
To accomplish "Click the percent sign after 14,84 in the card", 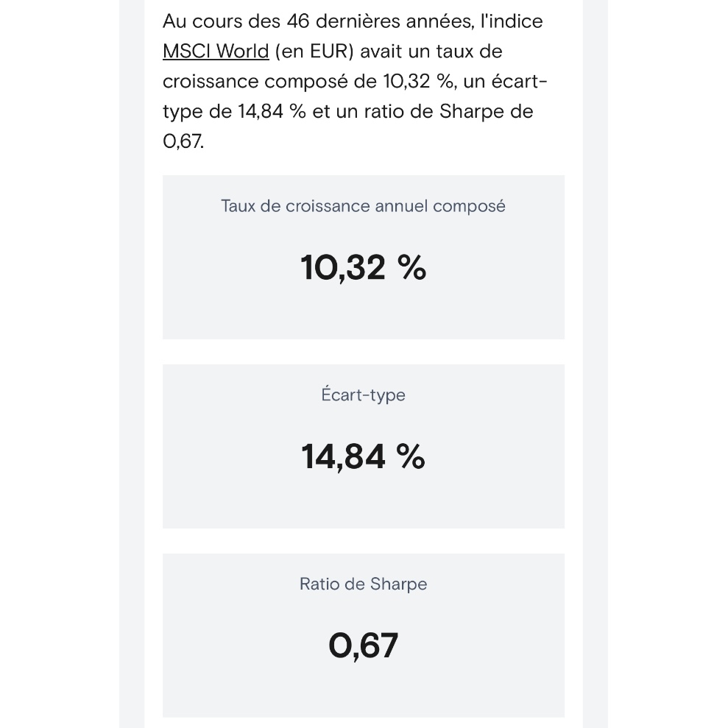I will pyautogui.click(x=411, y=457).
